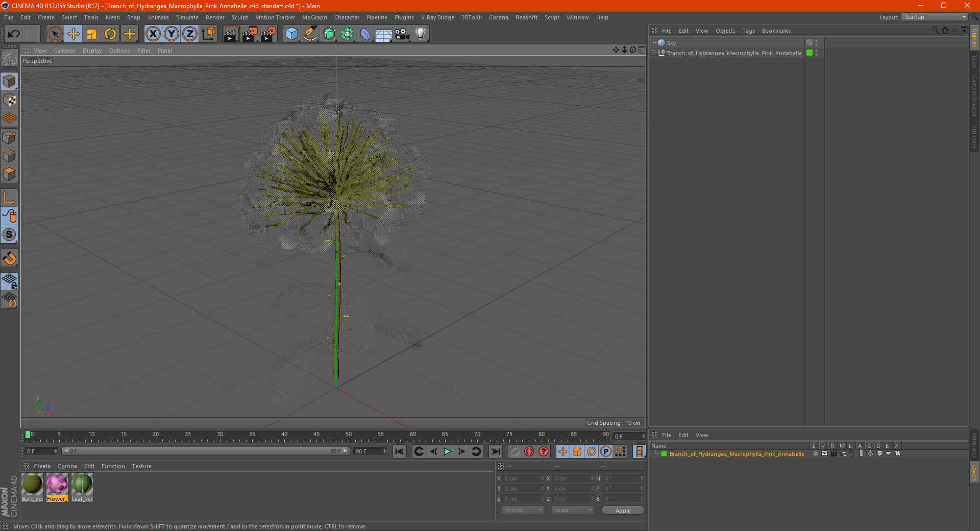Viewport: 980px width, 531px height.
Task: Enable Axis mode icon
Action: click(9, 198)
